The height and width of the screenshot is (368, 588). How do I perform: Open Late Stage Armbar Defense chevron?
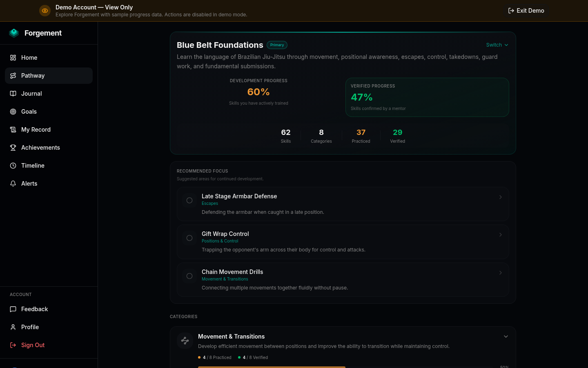[501, 197]
